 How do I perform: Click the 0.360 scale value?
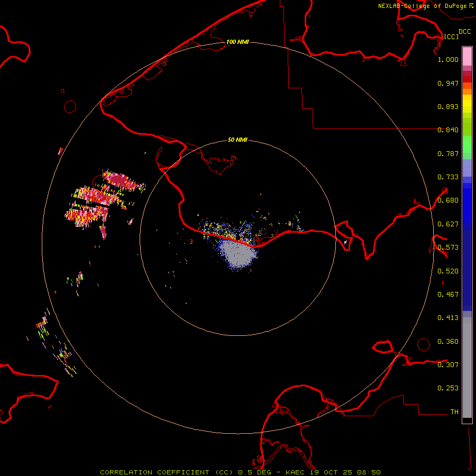pos(448,342)
